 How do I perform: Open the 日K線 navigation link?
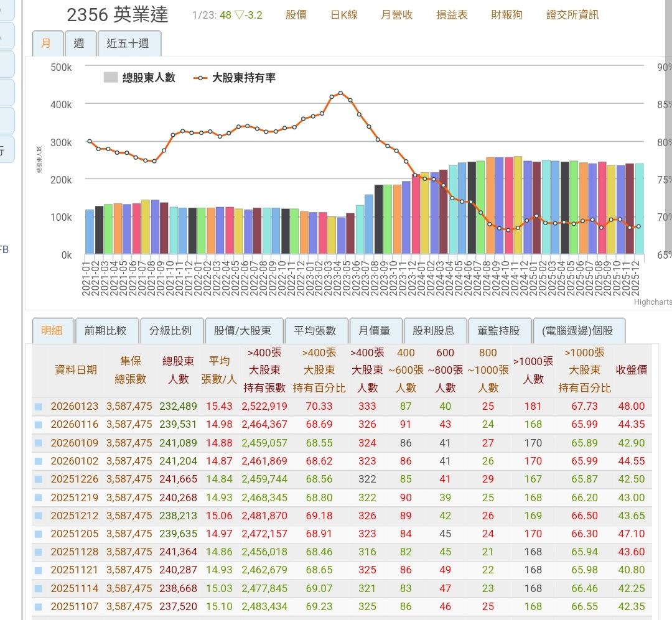345,14
